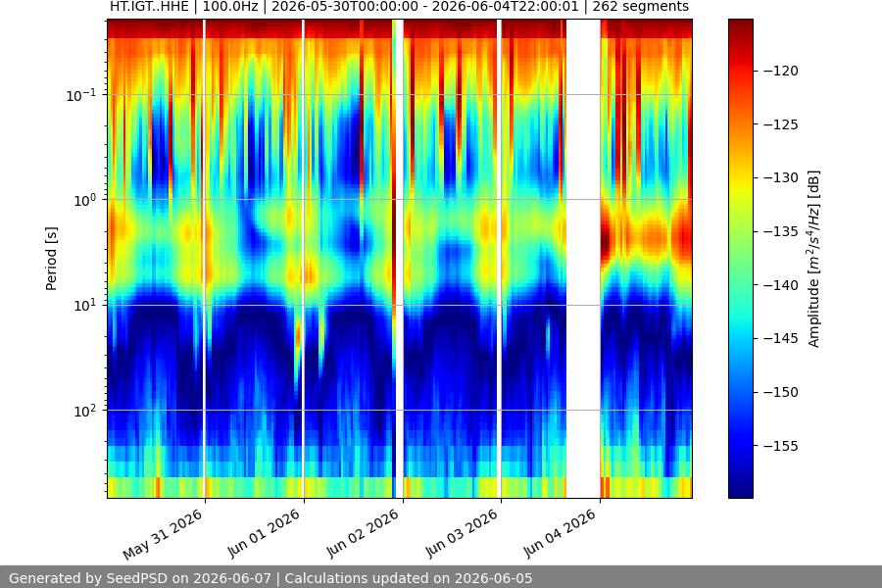Screen dimensions: 882x588
Task: Click the −125 colorbar tick label
Action: pyautogui.click(x=780, y=124)
